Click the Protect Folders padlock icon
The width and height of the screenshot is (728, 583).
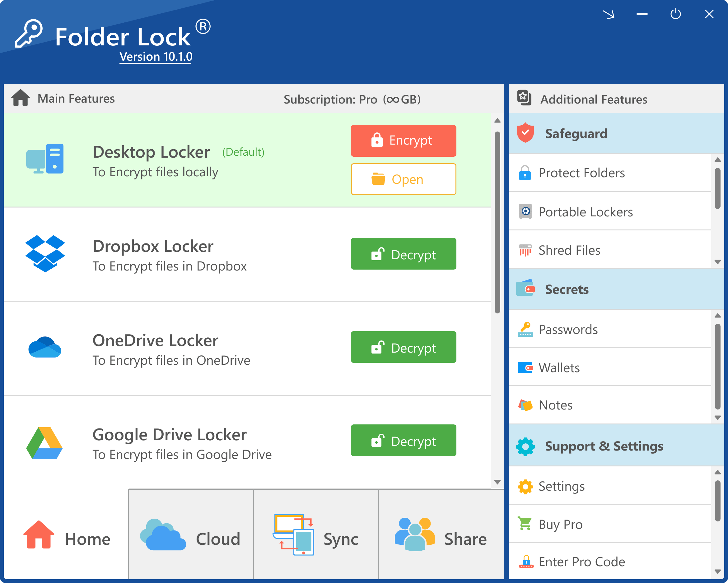pyautogui.click(x=525, y=173)
